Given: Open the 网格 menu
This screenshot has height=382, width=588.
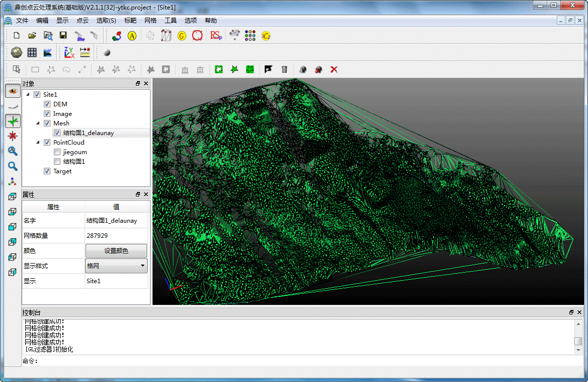Looking at the screenshot, I should pyautogui.click(x=151, y=21).
